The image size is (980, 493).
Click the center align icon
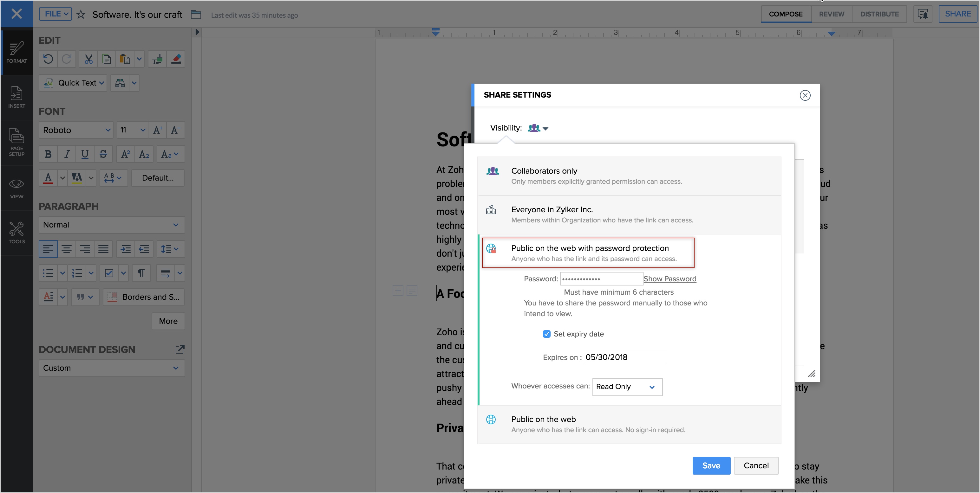click(x=67, y=249)
